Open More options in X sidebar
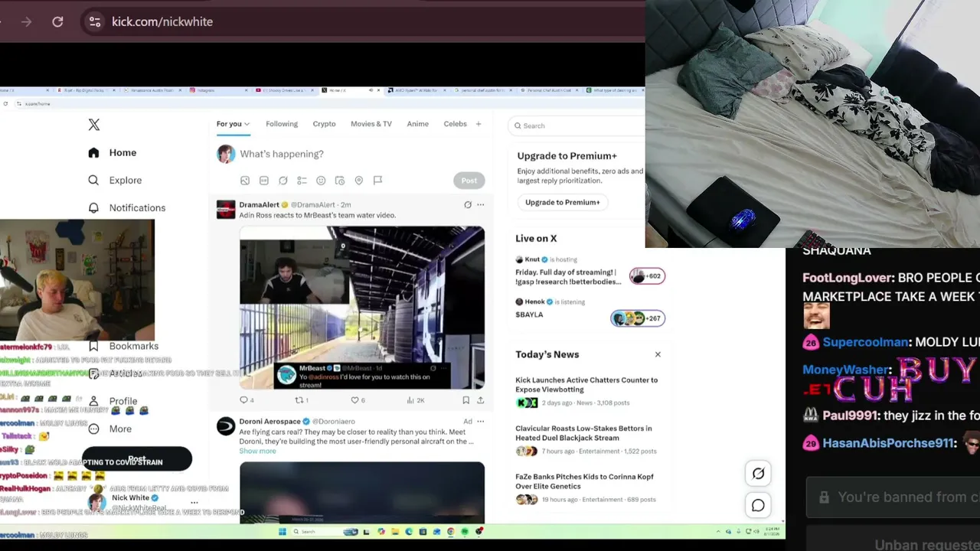 pyautogui.click(x=110, y=429)
